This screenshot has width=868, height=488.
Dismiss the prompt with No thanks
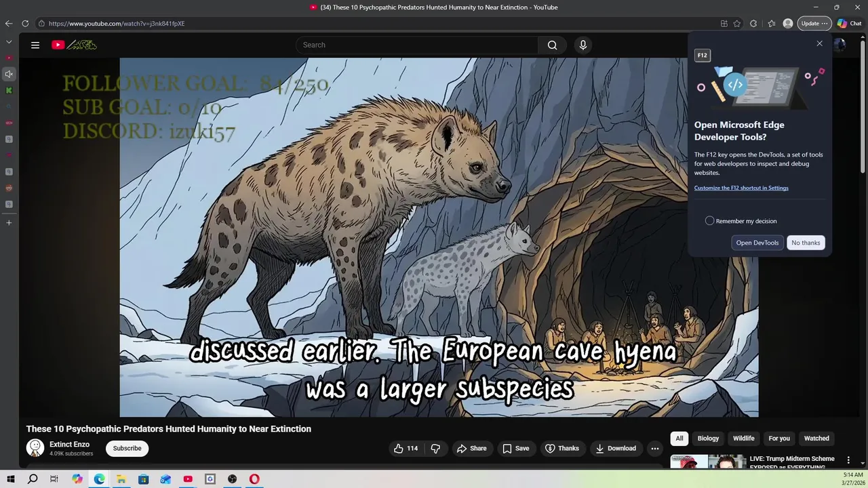(806, 243)
